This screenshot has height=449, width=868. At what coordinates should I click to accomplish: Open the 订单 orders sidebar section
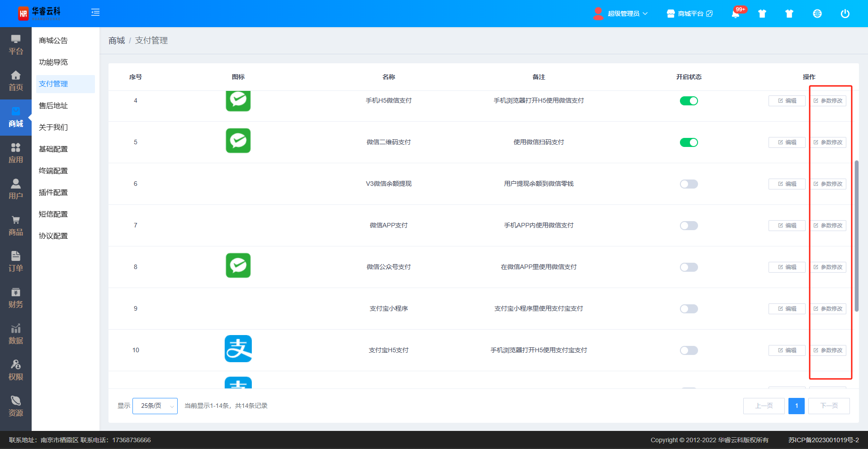(16, 262)
